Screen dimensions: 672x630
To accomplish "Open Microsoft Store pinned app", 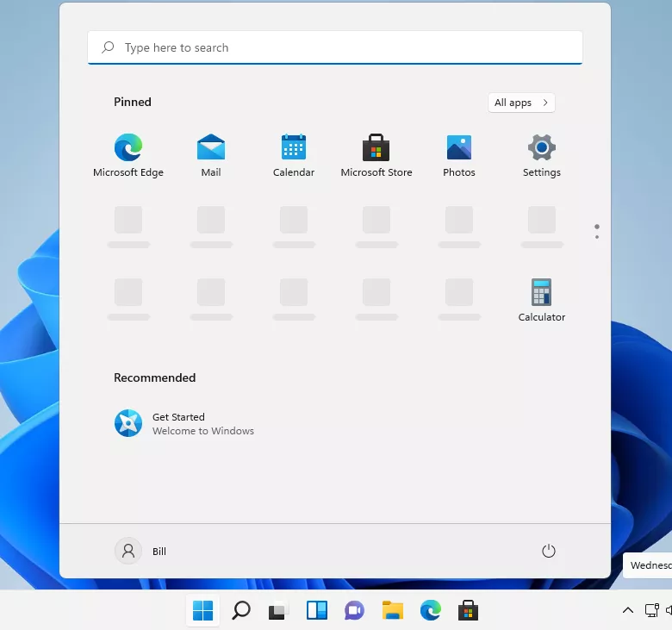I will (376, 148).
